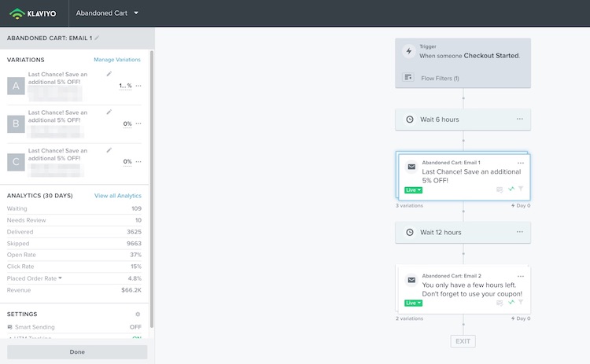Open Flow Filters (1) label
This screenshot has width=590, height=364.
[440, 78]
